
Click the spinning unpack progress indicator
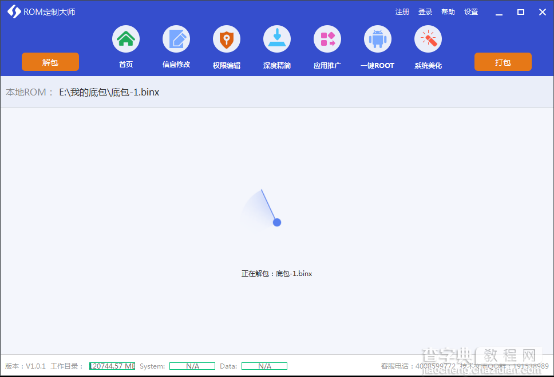(x=261, y=209)
